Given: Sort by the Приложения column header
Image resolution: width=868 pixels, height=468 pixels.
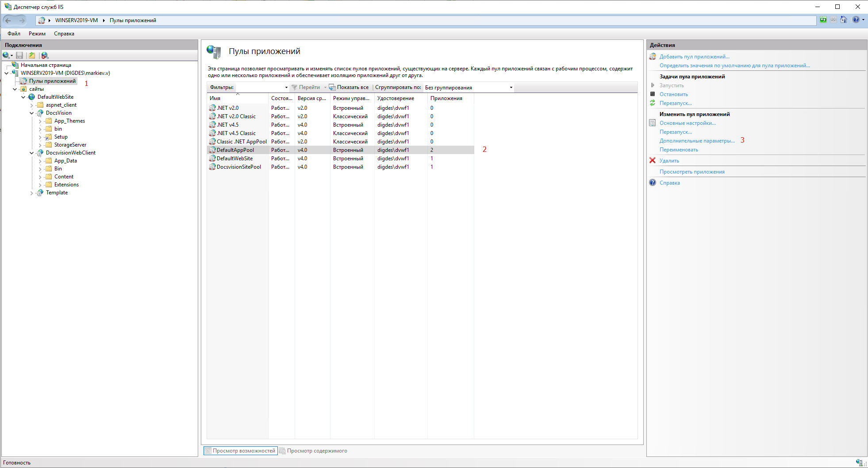Looking at the screenshot, I should click(x=450, y=98).
